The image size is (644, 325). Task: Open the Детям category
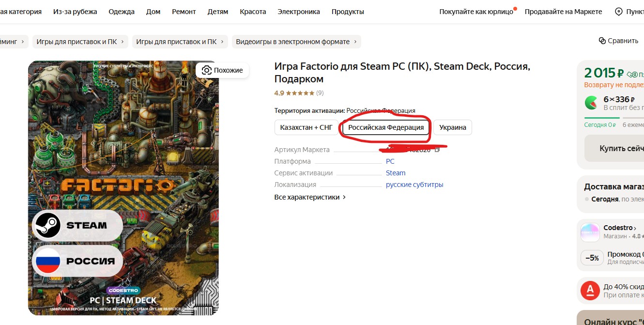coord(218,12)
